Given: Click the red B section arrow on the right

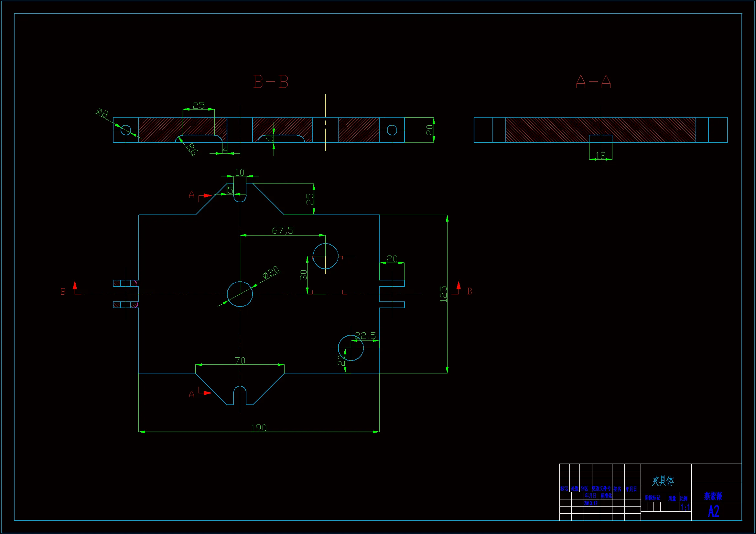Looking at the screenshot, I should coord(458,286).
